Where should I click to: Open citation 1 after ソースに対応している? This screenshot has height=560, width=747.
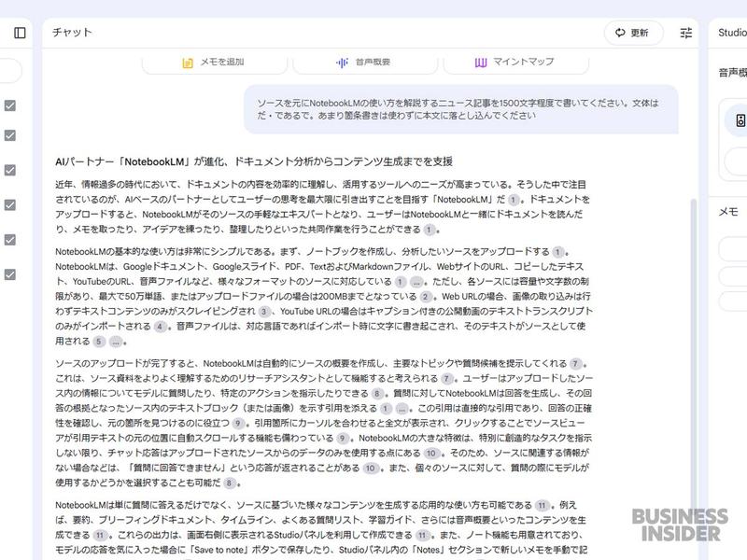(401, 282)
